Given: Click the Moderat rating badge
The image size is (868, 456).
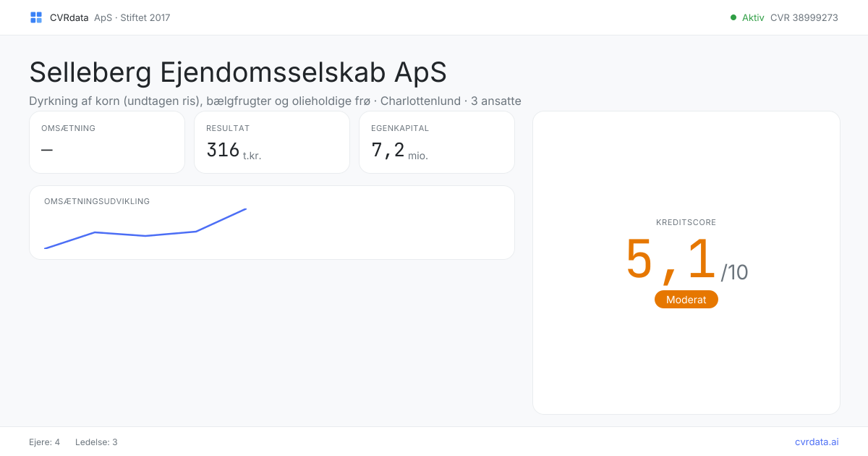Looking at the screenshot, I should click(686, 300).
